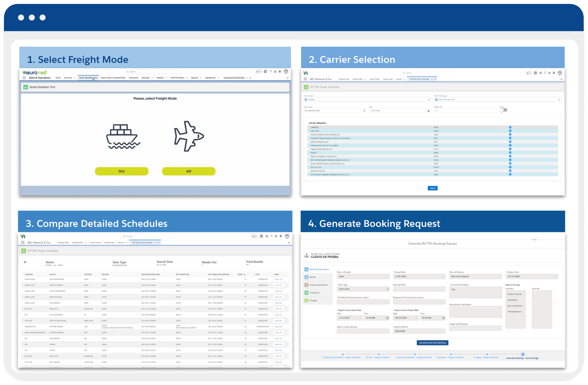The image size is (588, 385).
Task: Uncheck the CMA CGM carrier checkbox
Action: (510, 131)
